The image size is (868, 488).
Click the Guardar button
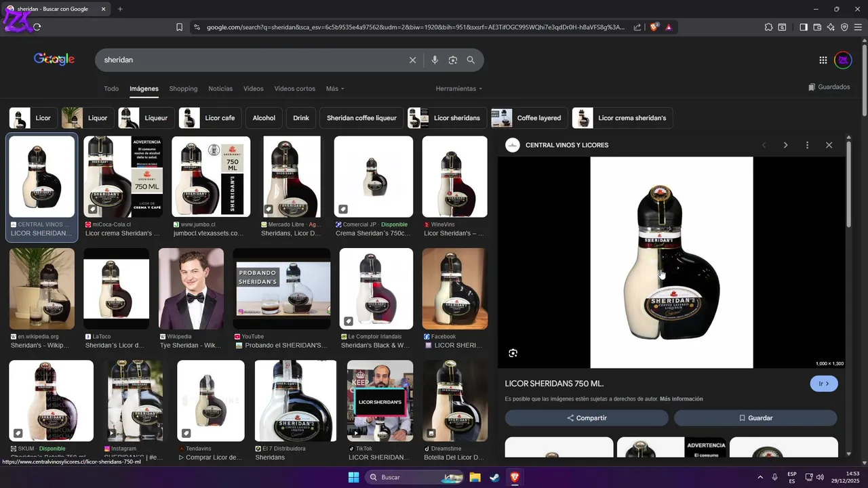(x=755, y=418)
